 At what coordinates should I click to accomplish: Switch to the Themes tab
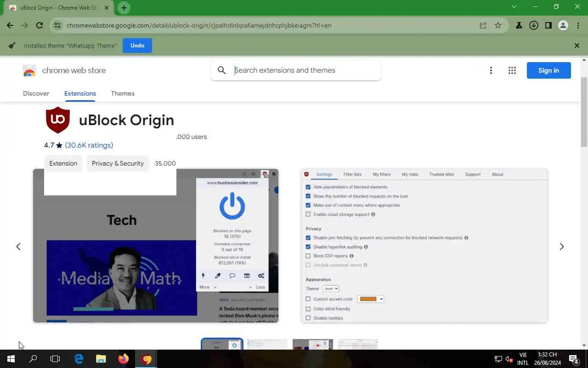pyautogui.click(x=123, y=93)
